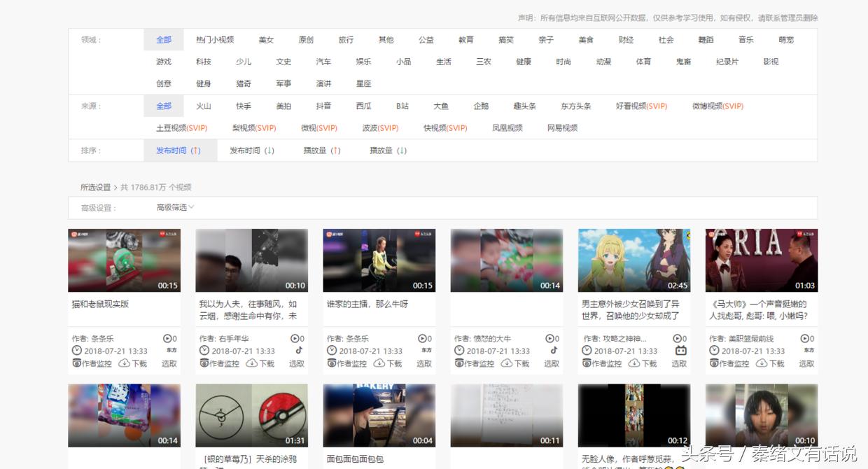Screen dimensions: 868x469
Task: Select the 快手 source filter
Action: (x=243, y=106)
